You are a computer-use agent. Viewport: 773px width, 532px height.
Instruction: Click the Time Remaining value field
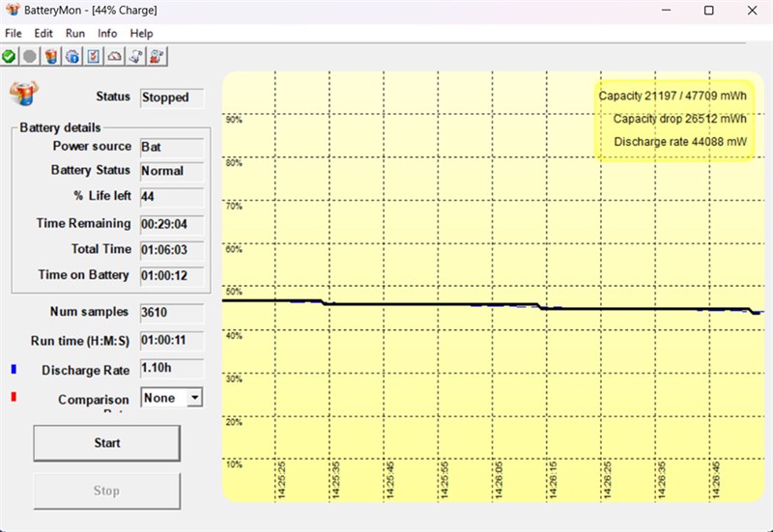point(172,224)
